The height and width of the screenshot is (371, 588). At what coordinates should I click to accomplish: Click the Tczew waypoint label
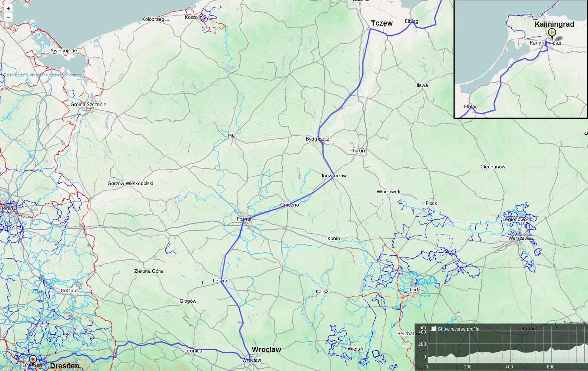pos(382,23)
